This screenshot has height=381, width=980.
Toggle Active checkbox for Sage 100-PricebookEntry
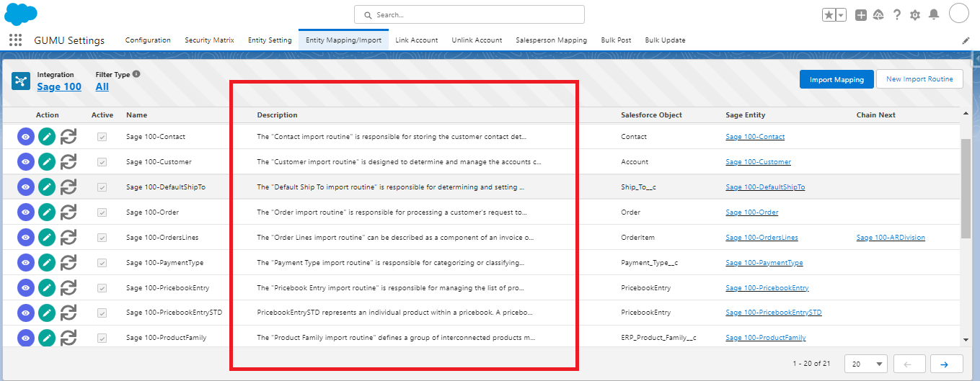102,288
